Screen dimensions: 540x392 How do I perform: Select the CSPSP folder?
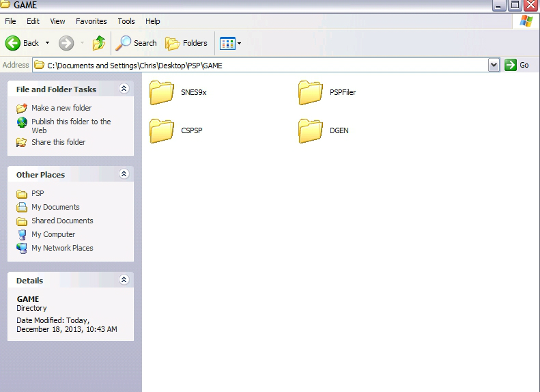162,130
